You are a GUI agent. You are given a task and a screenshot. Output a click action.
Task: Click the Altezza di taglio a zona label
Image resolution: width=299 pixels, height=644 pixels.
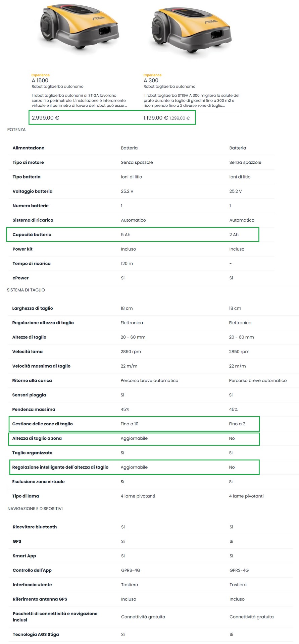click(37, 438)
